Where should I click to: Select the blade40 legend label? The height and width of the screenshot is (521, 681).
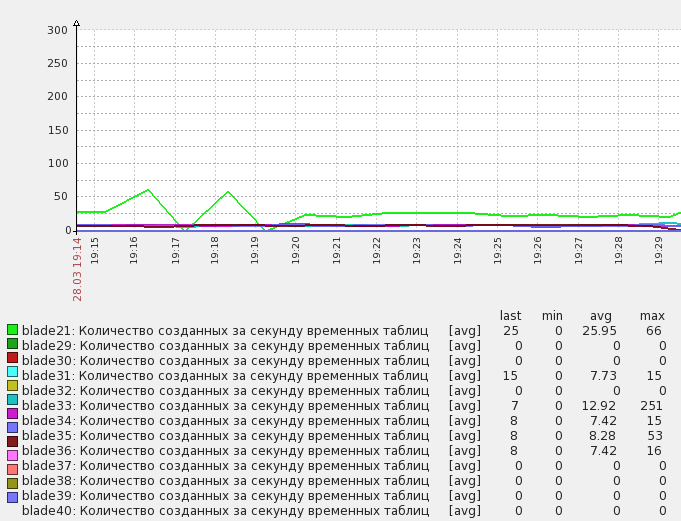(225, 511)
